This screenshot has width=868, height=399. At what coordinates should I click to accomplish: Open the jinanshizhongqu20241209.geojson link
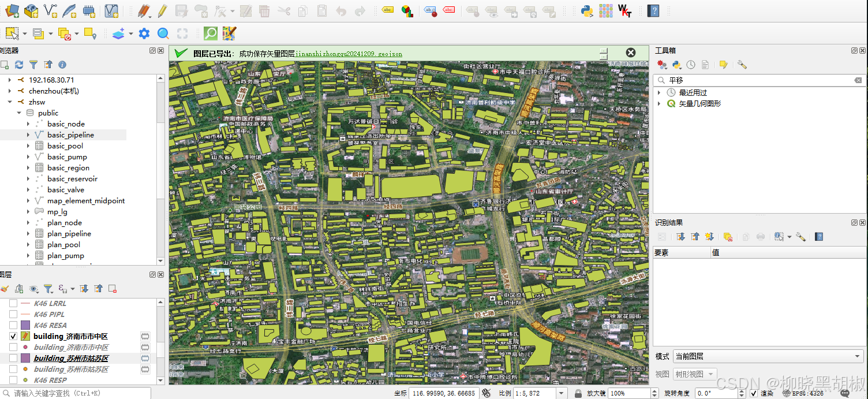point(349,54)
